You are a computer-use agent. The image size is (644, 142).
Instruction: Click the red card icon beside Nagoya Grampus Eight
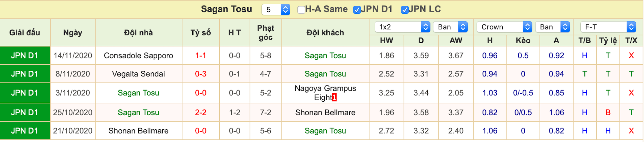coord(334,97)
